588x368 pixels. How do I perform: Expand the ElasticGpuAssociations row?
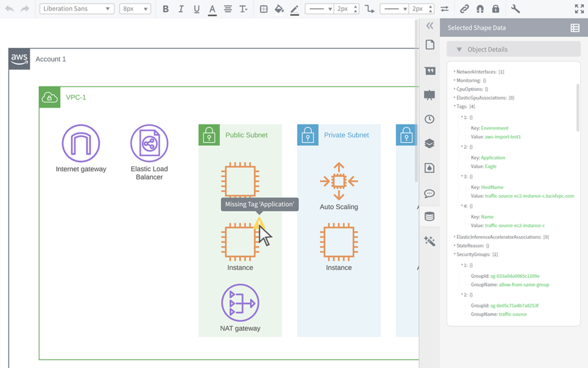pos(454,98)
